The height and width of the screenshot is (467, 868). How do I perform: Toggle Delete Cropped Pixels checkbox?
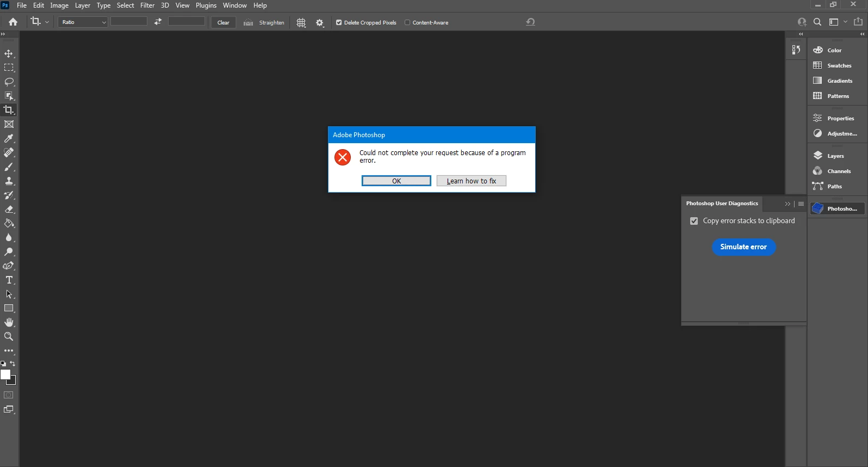[x=339, y=22]
